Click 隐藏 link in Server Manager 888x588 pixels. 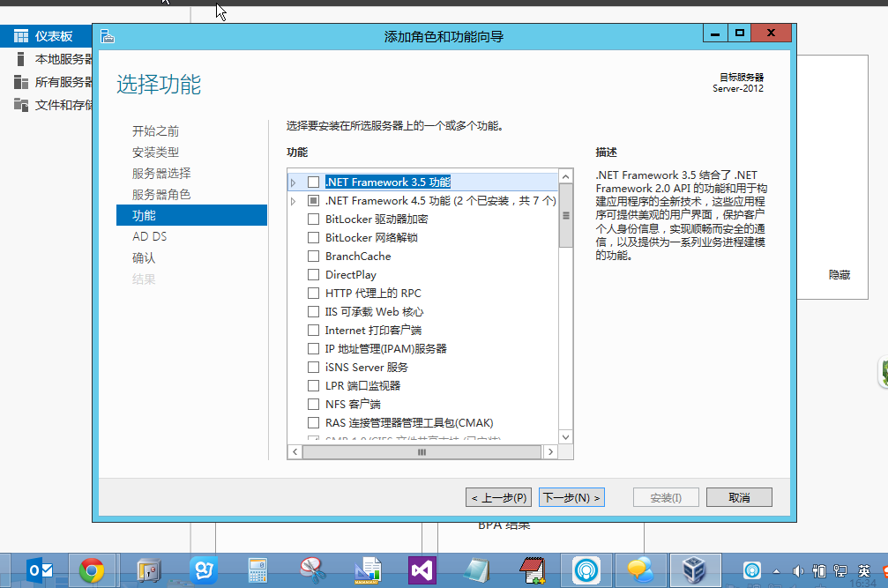(839, 275)
